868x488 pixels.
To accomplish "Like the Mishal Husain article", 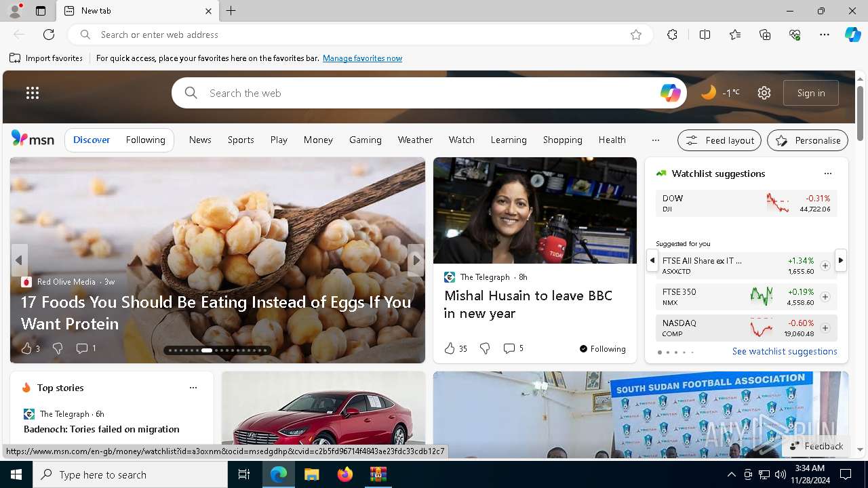I will pos(450,348).
